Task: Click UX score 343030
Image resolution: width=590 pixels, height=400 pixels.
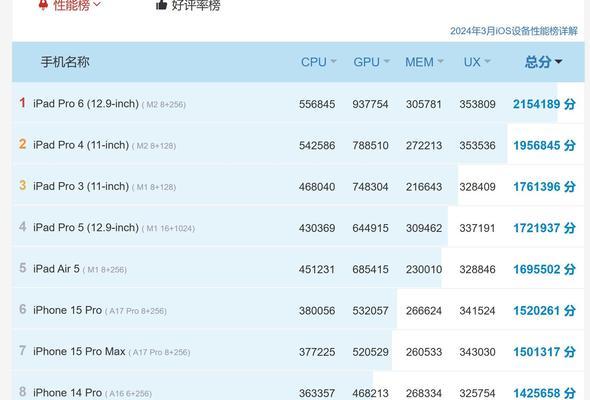Action: [477, 353]
